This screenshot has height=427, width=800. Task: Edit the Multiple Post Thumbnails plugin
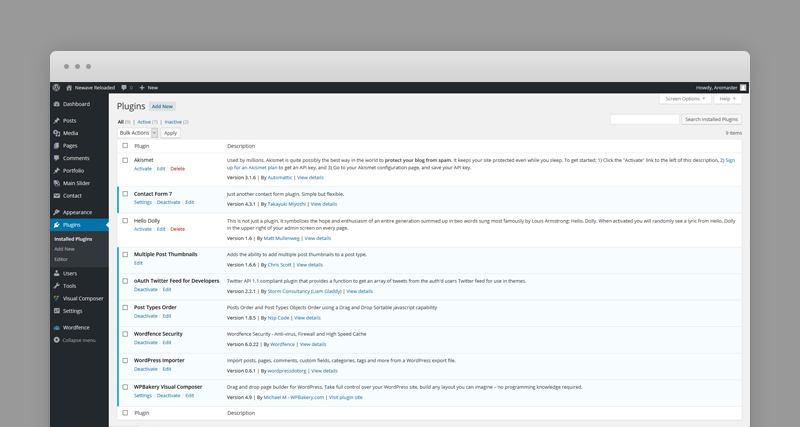pyautogui.click(x=138, y=263)
